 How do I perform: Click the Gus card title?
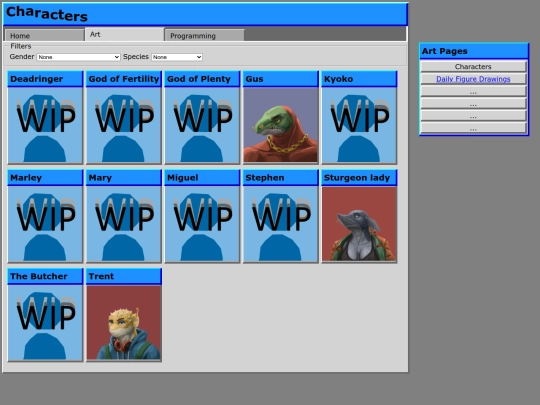281,79
